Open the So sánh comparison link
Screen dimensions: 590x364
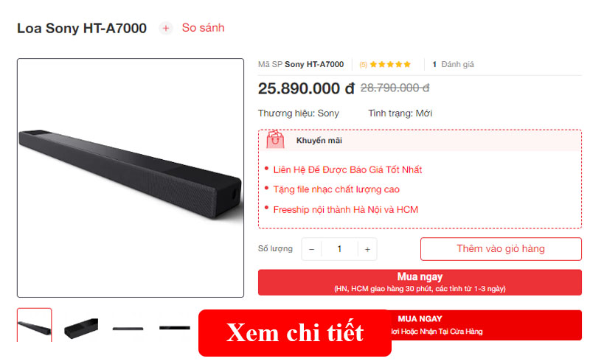click(x=204, y=28)
